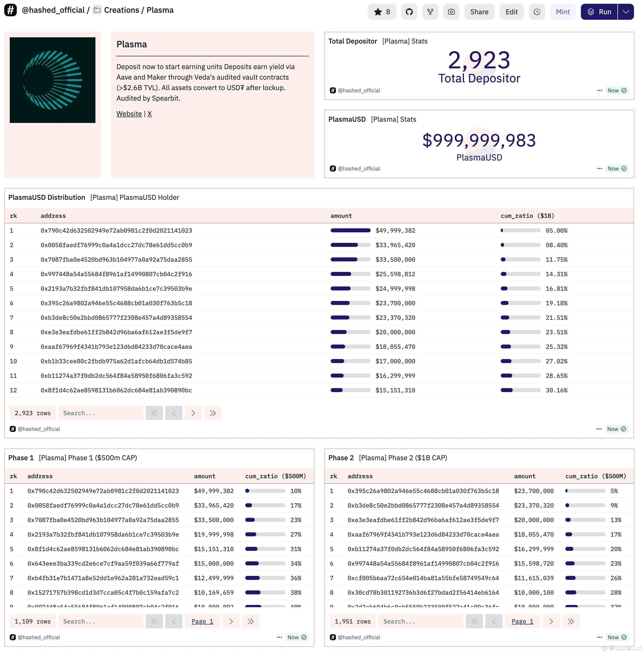Select the $20,000,000 amount in Distribution row 8
Screen dimensions: 644x654
click(x=396, y=332)
